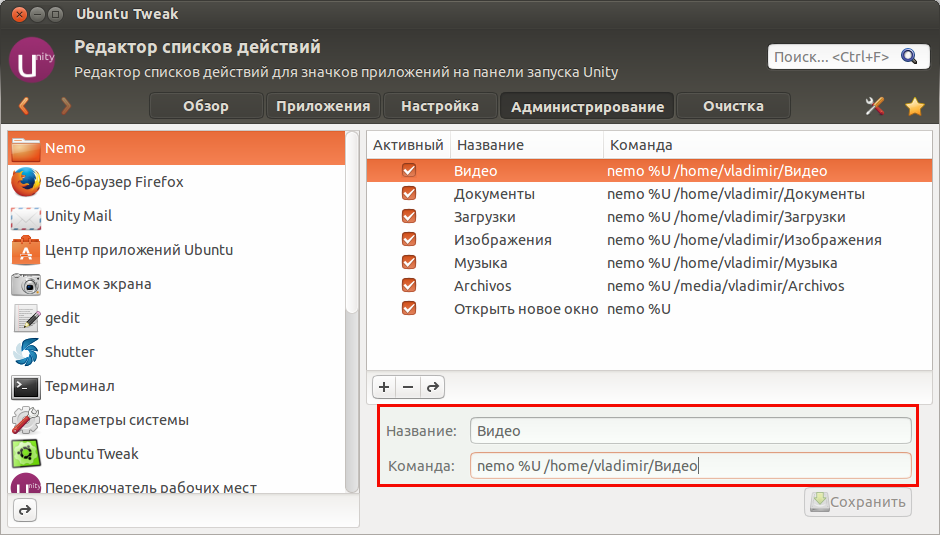The width and height of the screenshot is (940, 535).
Task: Select the Archivos row name
Action: click(483, 285)
